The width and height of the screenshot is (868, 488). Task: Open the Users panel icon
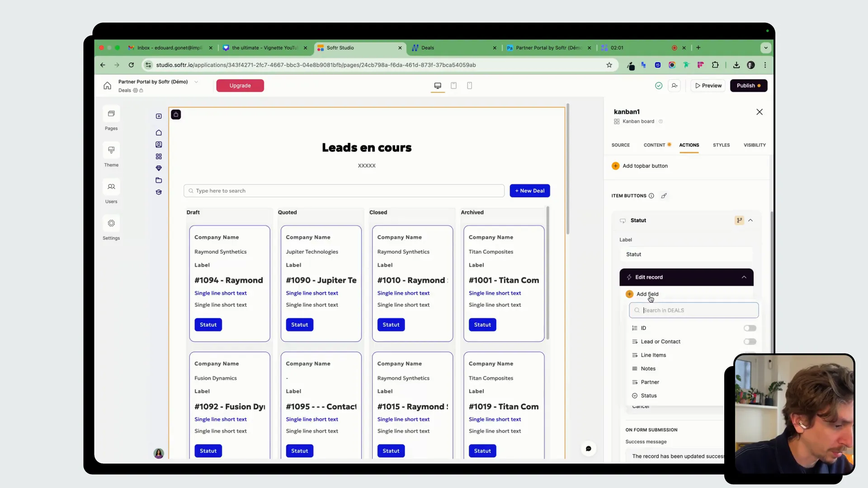(x=111, y=187)
